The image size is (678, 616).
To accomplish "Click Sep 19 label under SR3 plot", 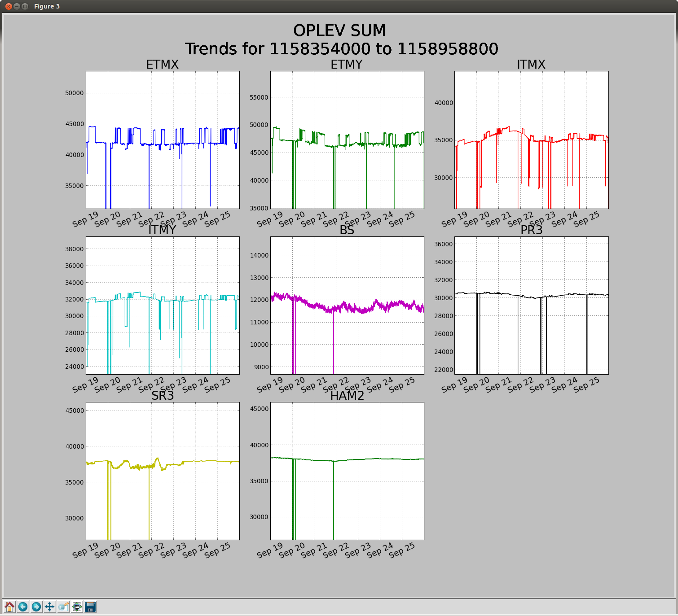I will point(85,550).
